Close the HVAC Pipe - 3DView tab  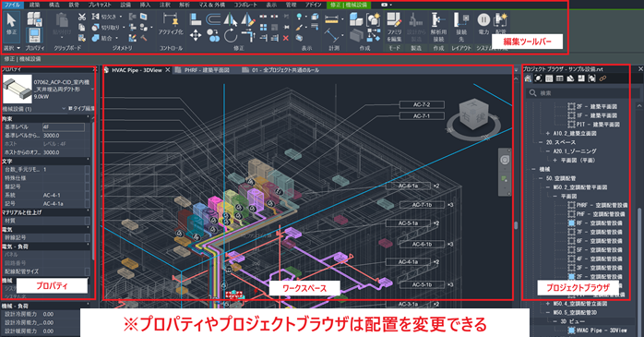coord(168,70)
